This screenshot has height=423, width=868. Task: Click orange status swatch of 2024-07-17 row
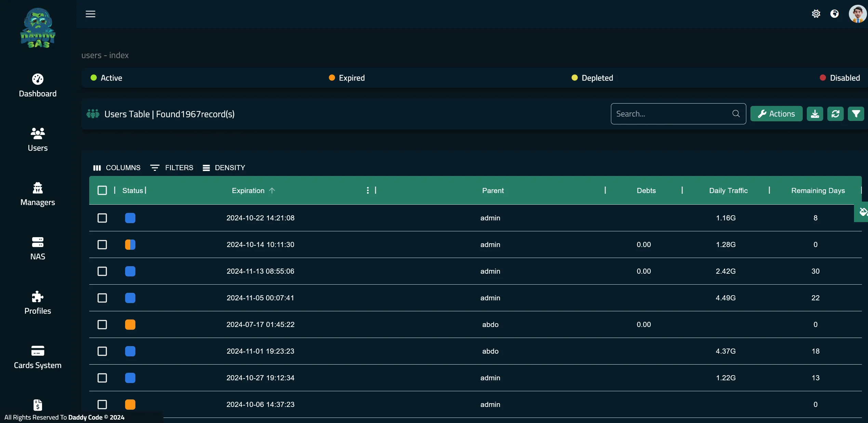pyautogui.click(x=130, y=325)
